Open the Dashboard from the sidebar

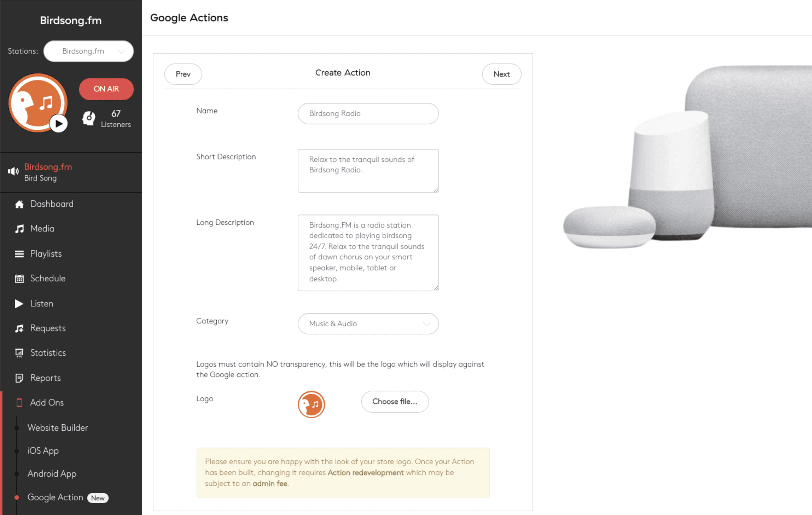19,204
